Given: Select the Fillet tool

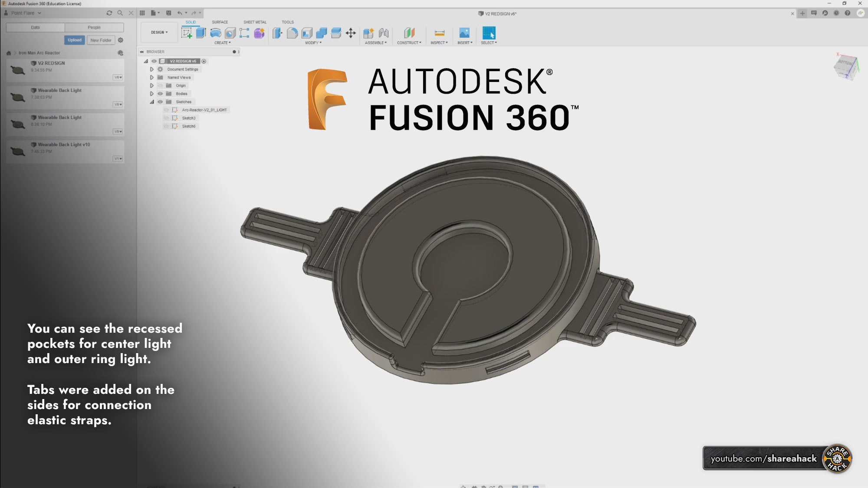Looking at the screenshot, I should pos(292,33).
